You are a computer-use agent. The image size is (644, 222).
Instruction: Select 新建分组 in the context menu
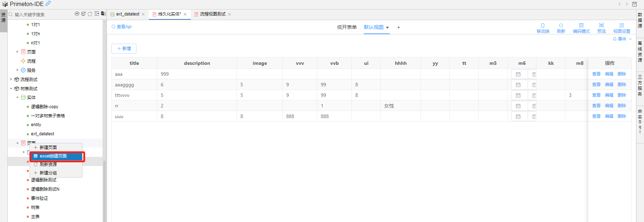tap(48, 173)
